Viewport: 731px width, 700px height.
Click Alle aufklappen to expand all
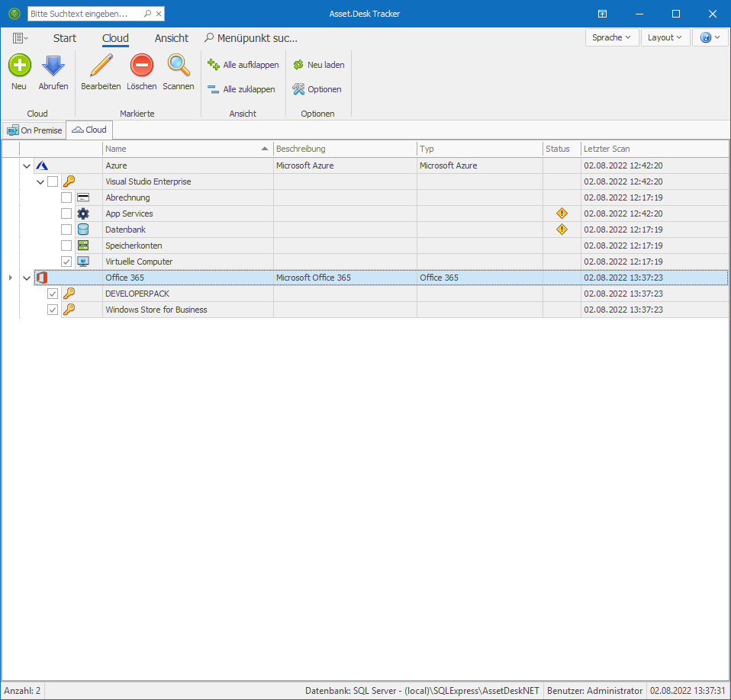(x=243, y=66)
